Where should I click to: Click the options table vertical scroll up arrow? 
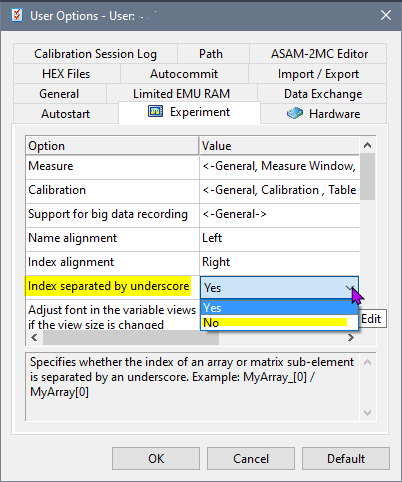tap(367, 145)
